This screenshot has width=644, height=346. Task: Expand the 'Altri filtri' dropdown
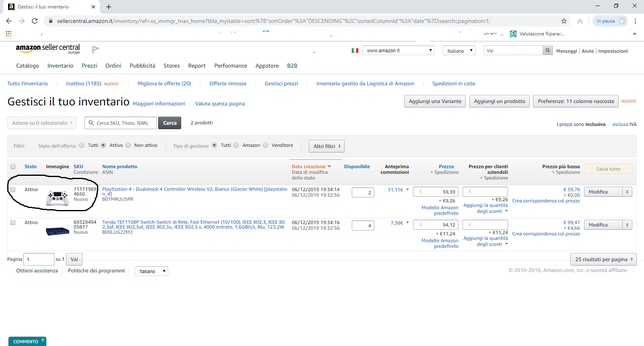click(x=326, y=146)
